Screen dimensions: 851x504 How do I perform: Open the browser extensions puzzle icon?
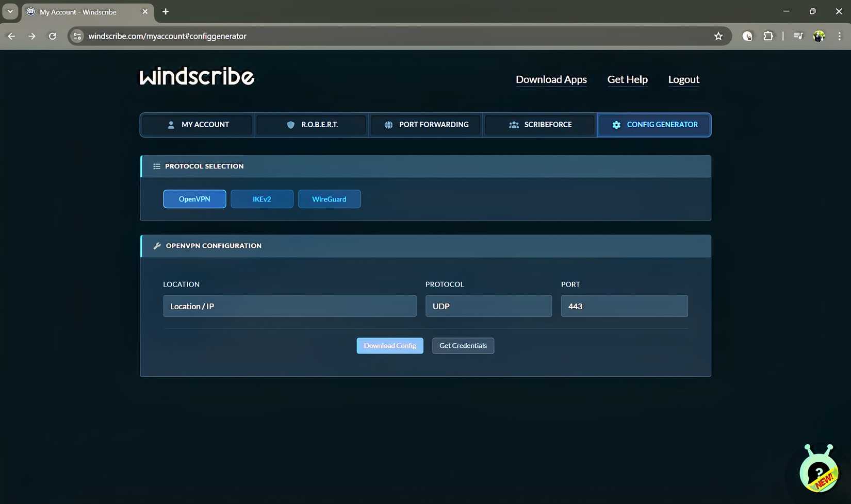pyautogui.click(x=768, y=36)
